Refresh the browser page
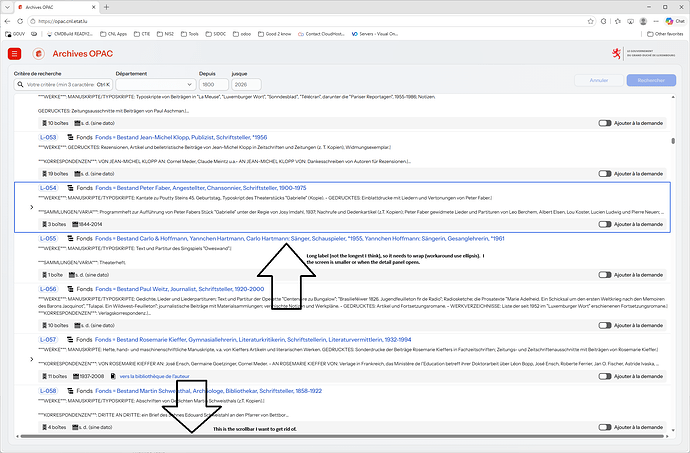 tap(20, 21)
